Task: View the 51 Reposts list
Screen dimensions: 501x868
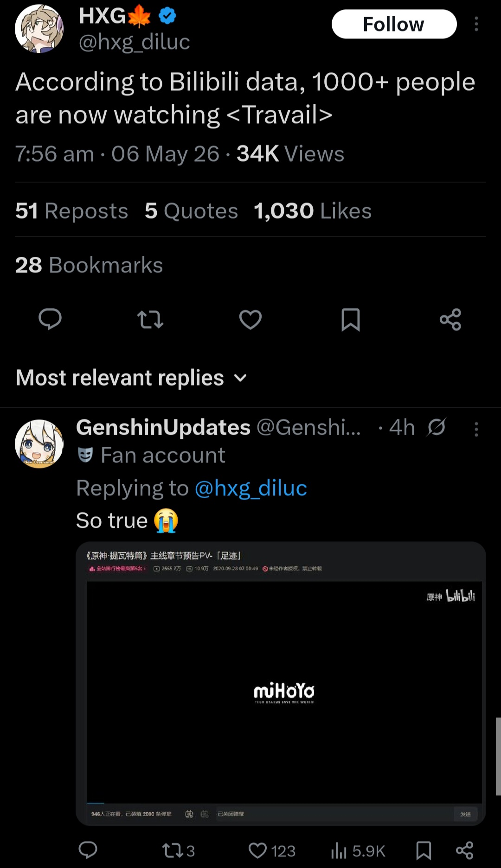Action: coord(71,211)
